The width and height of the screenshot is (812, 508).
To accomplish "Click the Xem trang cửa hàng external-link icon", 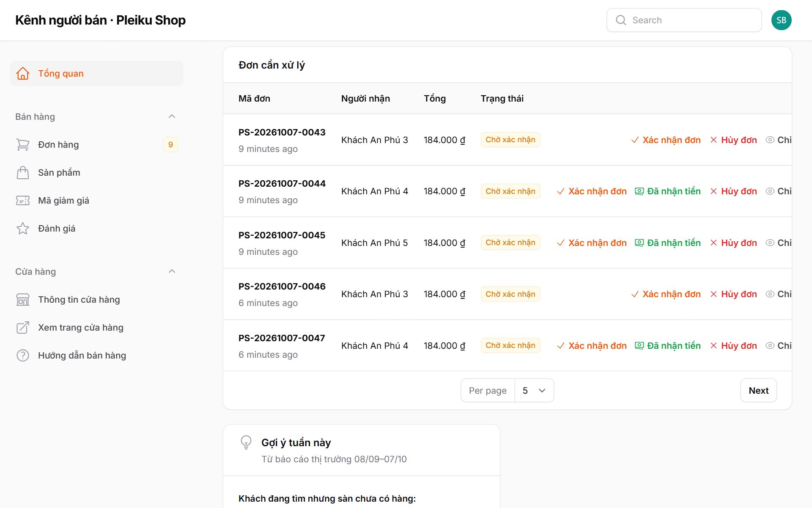I will pos(23,327).
